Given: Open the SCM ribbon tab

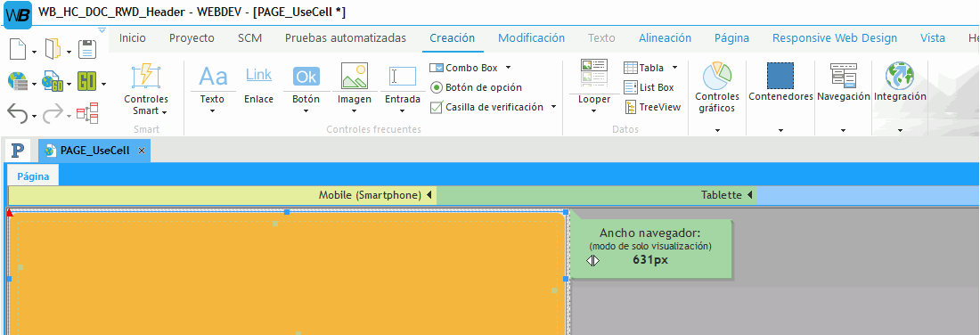Looking at the screenshot, I should (250, 38).
